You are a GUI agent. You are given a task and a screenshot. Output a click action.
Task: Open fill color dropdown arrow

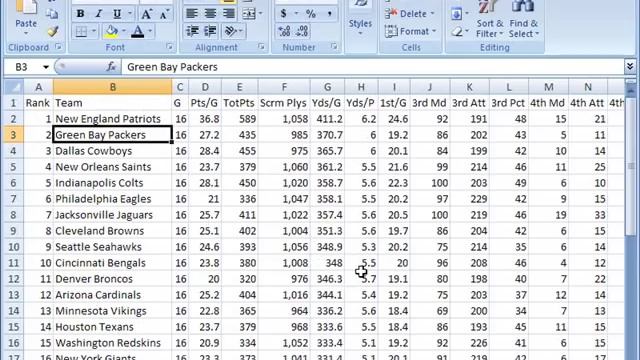click(x=124, y=31)
